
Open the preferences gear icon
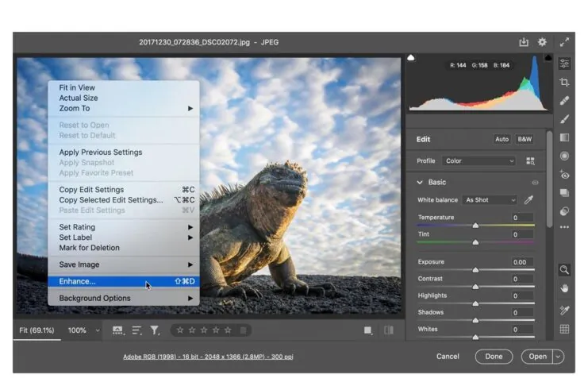[x=542, y=42]
